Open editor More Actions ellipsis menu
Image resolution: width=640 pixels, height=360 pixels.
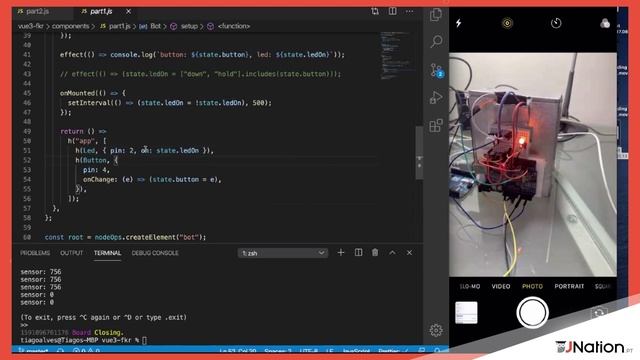(x=409, y=11)
